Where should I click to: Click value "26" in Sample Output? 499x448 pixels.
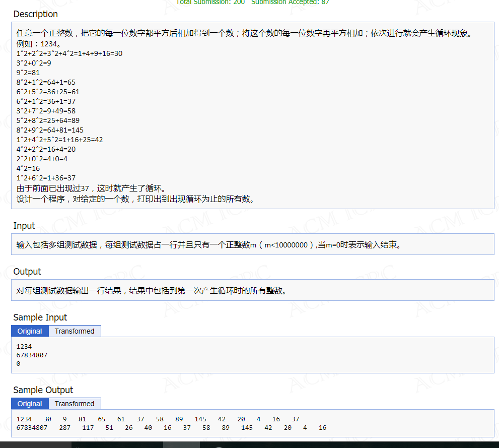129,428
